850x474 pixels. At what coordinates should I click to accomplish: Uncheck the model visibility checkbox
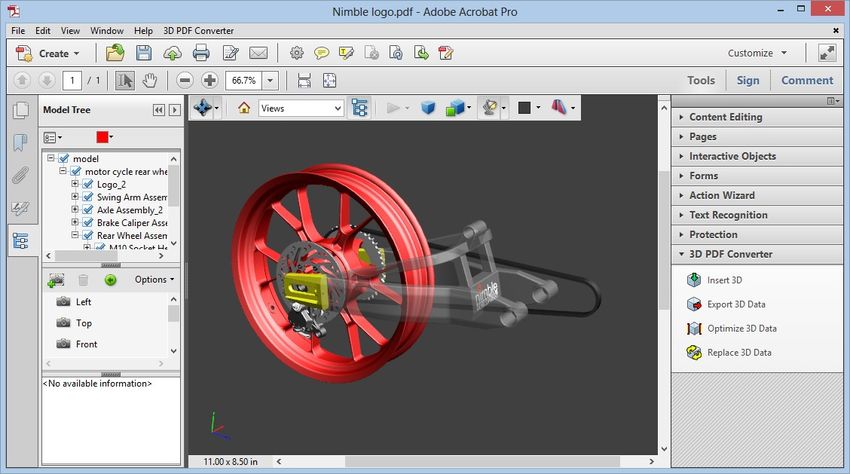click(x=64, y=158)
